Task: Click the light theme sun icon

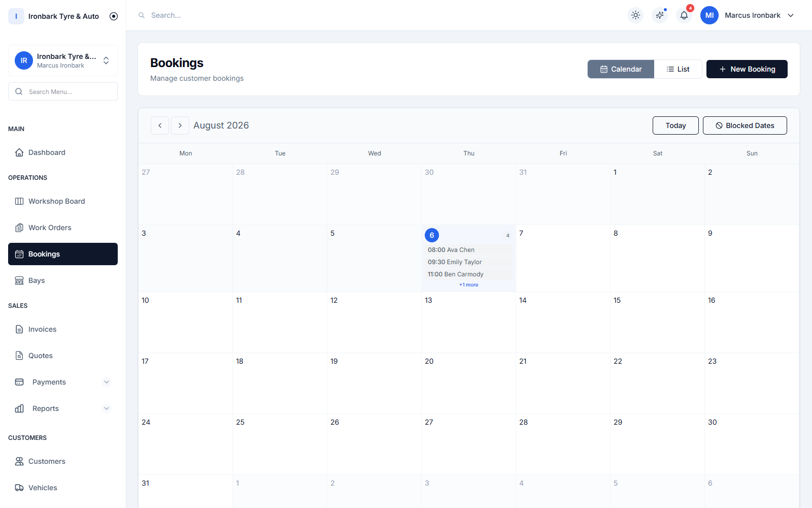Action: pos(635,15)
